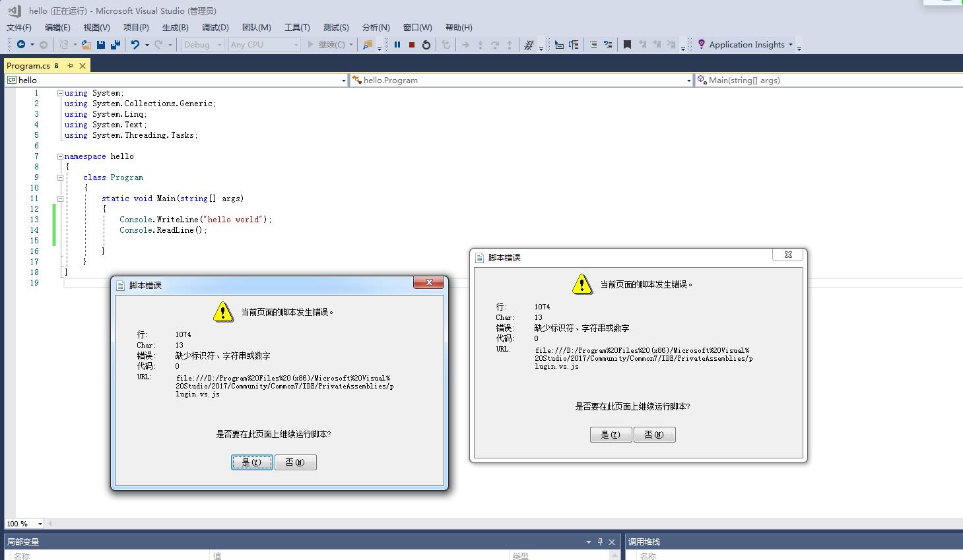The image size is (963, 560).
Task: Click the Save All multi-disk icon
Action: point(116,45)
